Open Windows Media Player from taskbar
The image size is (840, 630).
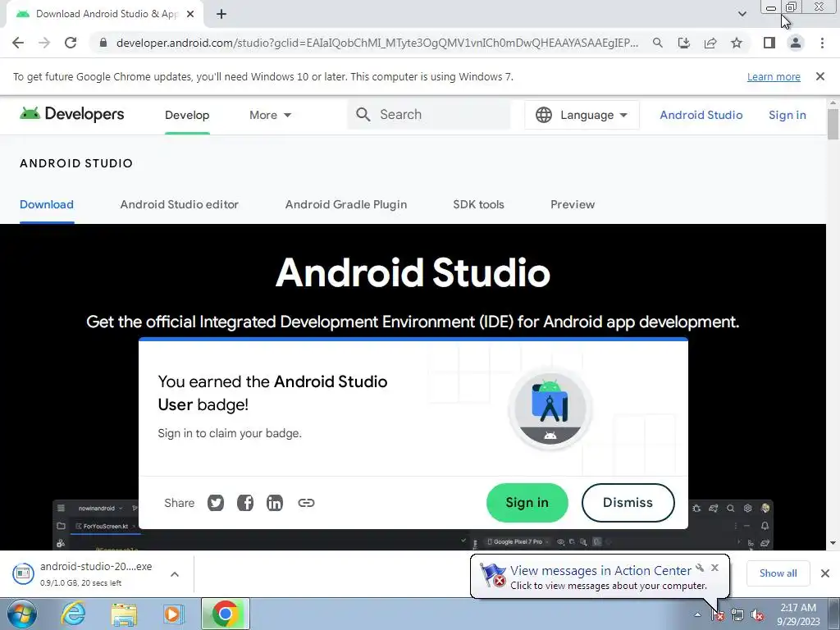174,614
